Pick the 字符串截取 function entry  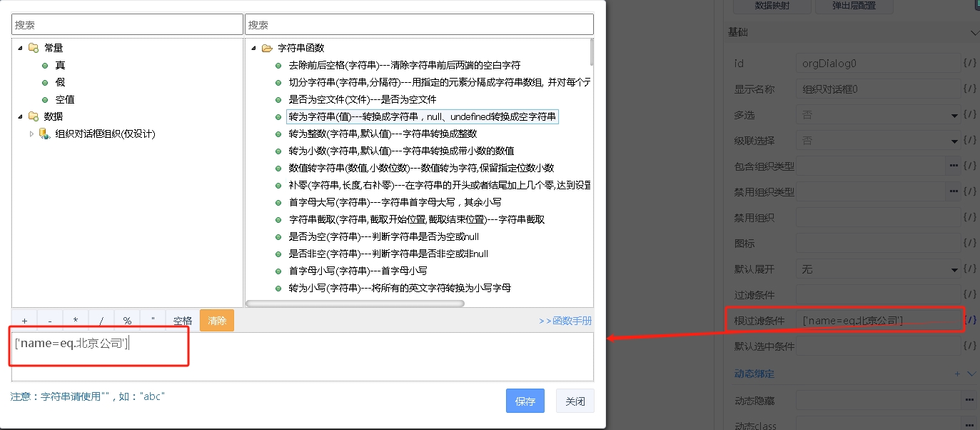coord(417,219)
